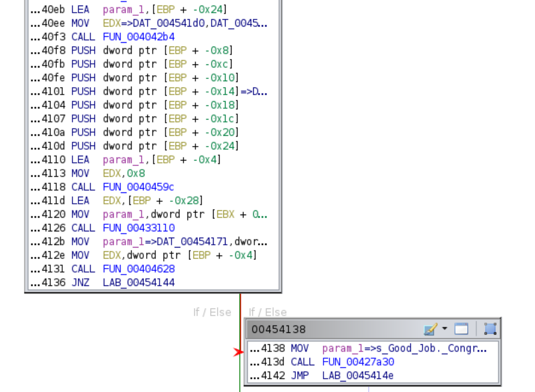535x392 pixels.
Task: Open the color dropdown arrow in block 00454138
Action: [445, 328]
